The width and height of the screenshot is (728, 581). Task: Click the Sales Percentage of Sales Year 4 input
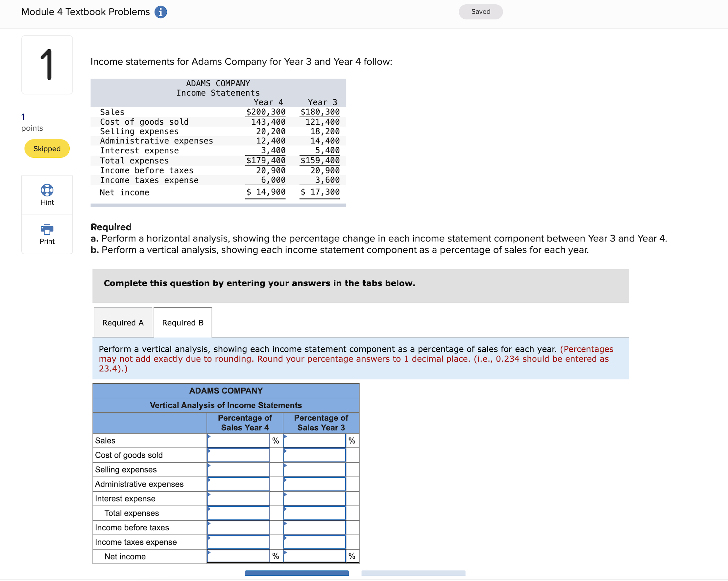pyautogui.click(x=238, y=440)
